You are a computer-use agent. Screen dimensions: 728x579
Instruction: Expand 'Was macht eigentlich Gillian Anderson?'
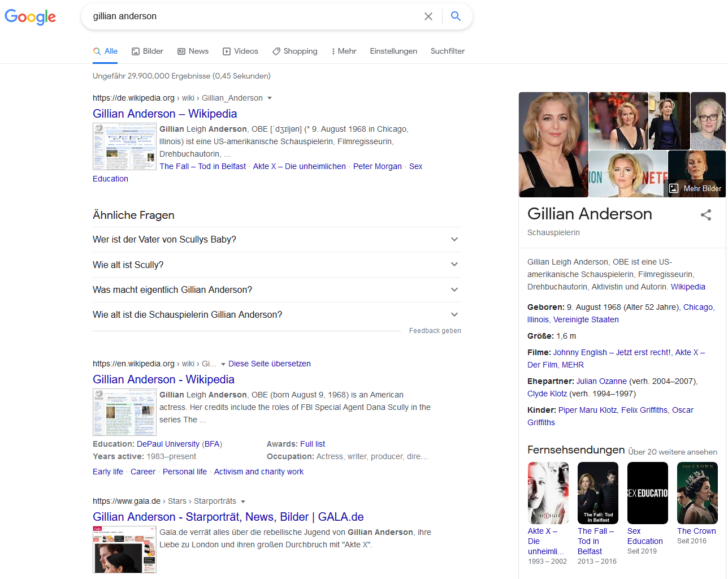[277, 289]
